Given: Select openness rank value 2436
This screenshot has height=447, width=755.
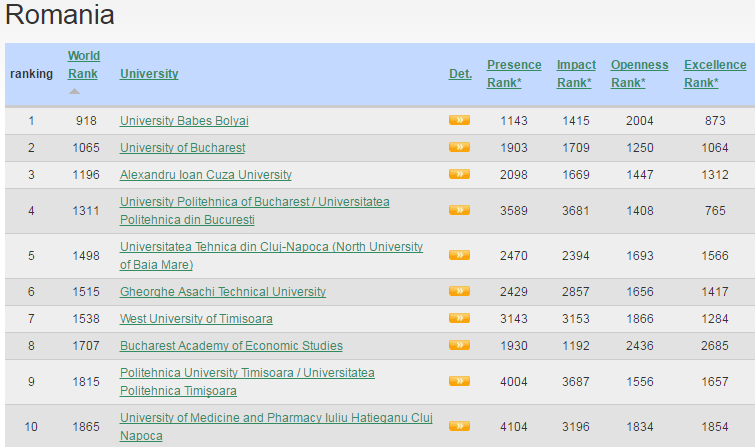Looking at the screenshot, I should 639,345.
